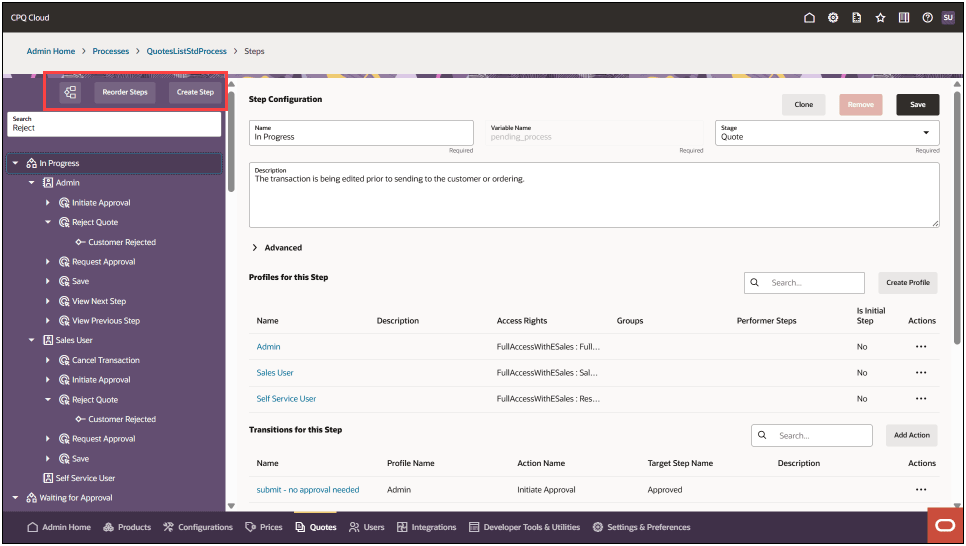Select View Previous Step in the tree
The image size is (966, 546).
[106, 321]
